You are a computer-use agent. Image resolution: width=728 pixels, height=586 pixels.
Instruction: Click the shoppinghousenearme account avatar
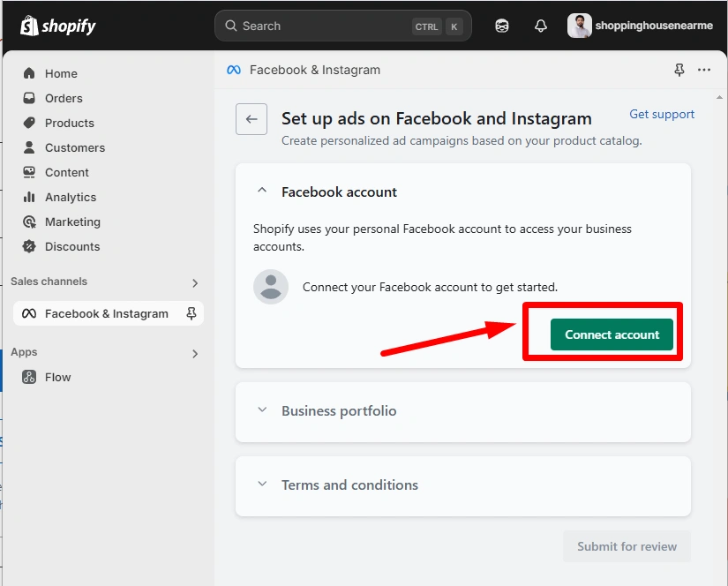(x=580, y=26)
